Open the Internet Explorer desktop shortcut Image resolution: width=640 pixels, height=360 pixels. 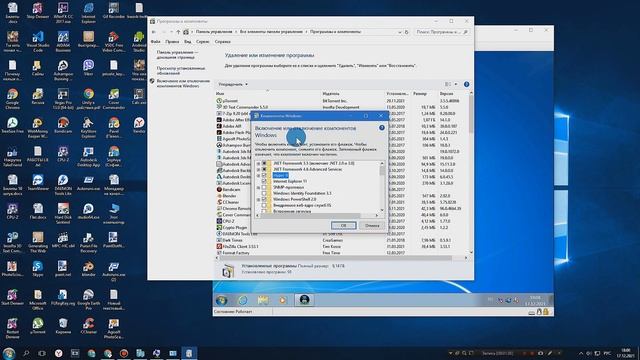(88, 12)
